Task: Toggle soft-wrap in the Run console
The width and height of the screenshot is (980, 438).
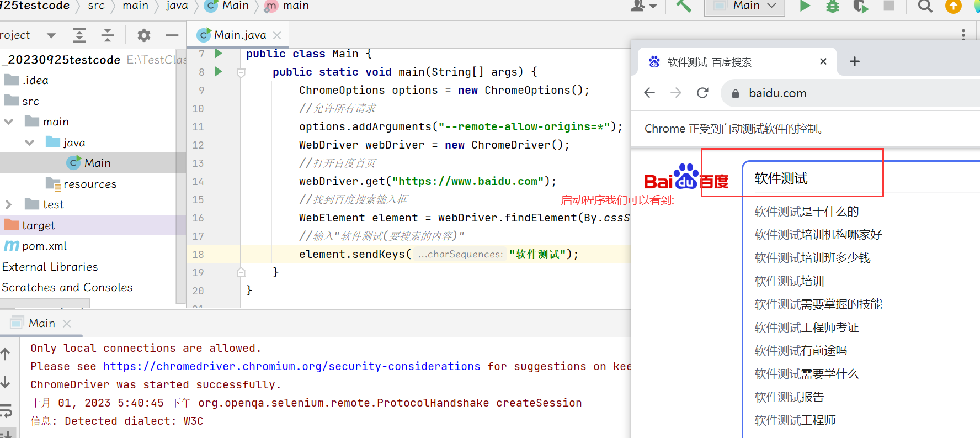Action: (6, 410)
